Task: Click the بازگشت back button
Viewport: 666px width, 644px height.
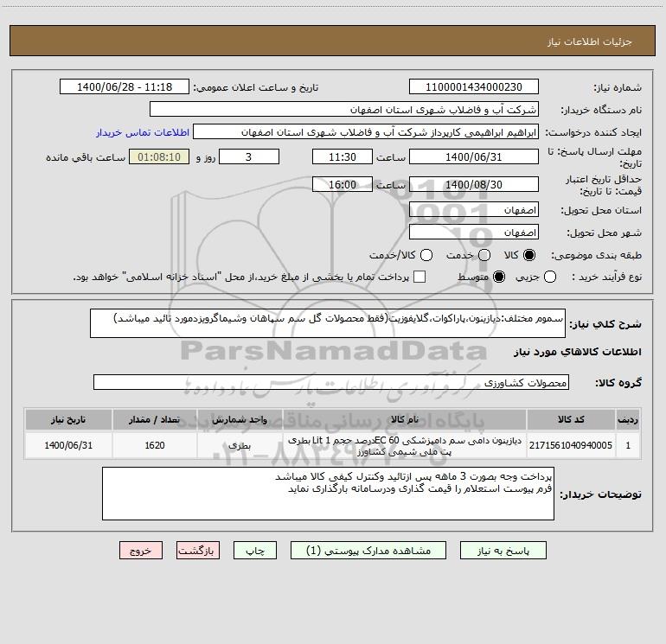Action: (198, 551)
